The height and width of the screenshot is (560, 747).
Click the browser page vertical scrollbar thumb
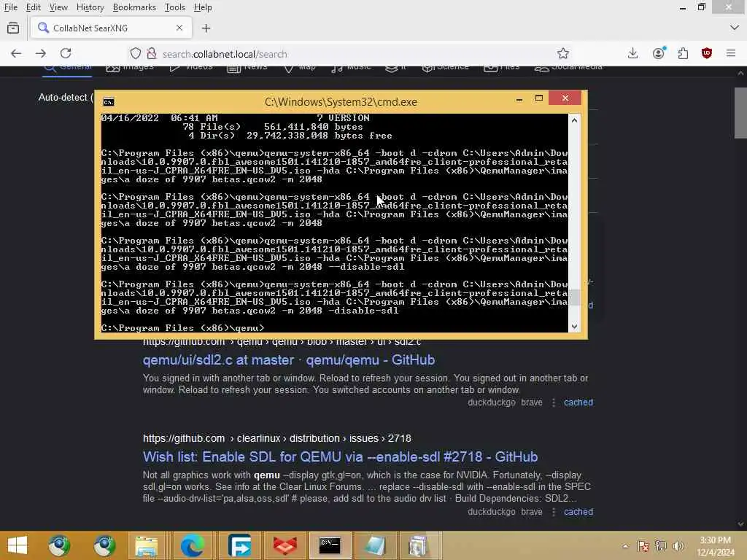740,113
